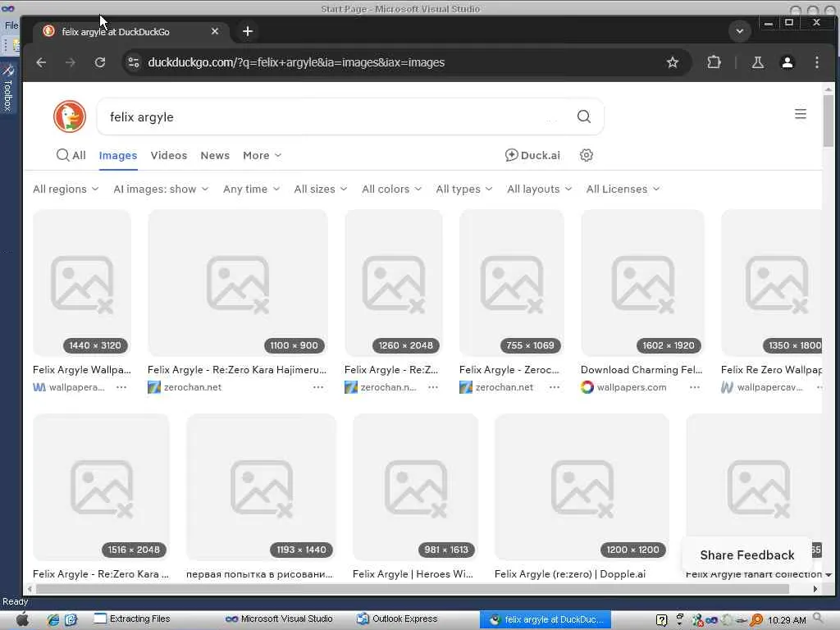Open the DuckDuckGo hamburger menu
This screenshot has width=840, height=630.
point(801,114)
